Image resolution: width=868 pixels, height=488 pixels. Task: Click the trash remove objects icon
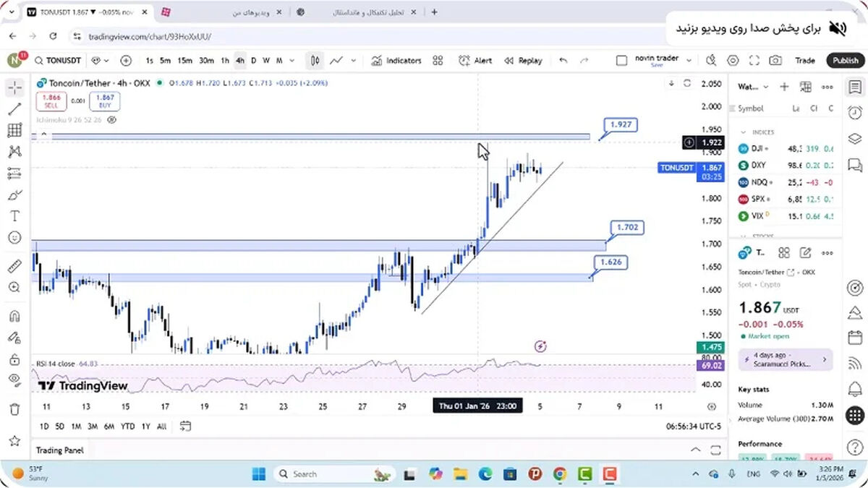[14, 409]
